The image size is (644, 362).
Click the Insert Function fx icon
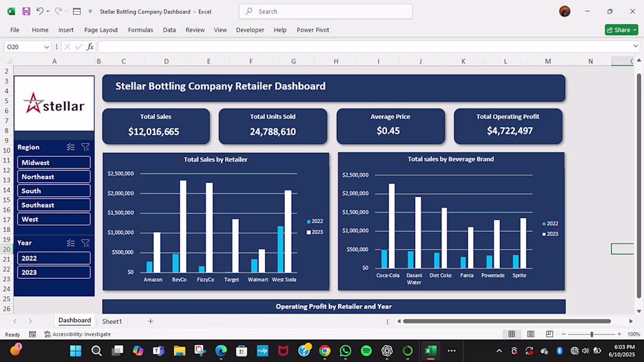90,47
